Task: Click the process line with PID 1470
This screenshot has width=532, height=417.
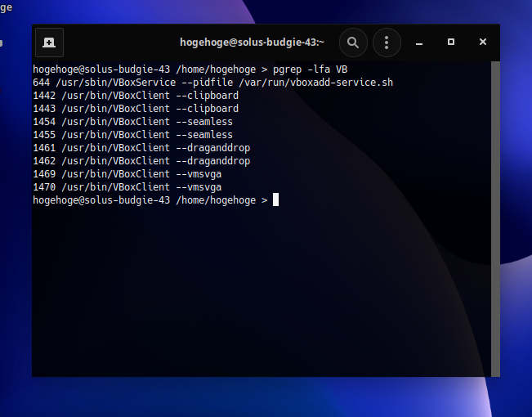Action: (127, 187)
